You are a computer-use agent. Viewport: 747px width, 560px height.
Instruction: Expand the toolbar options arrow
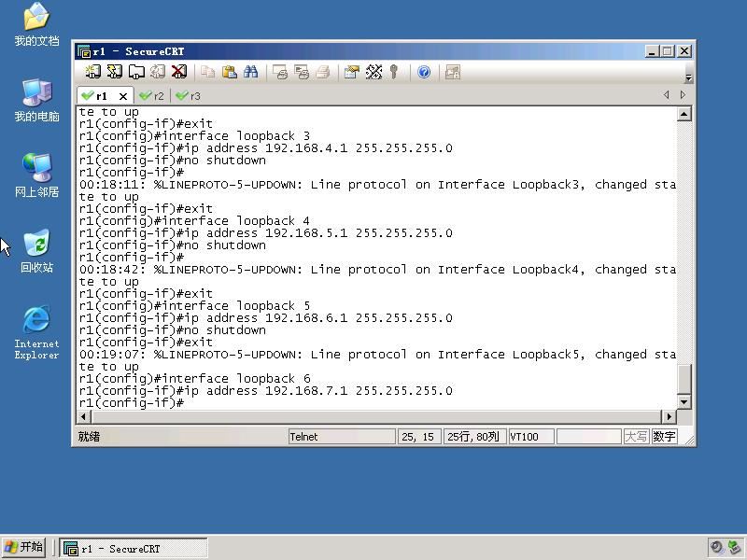coord(688,77)
